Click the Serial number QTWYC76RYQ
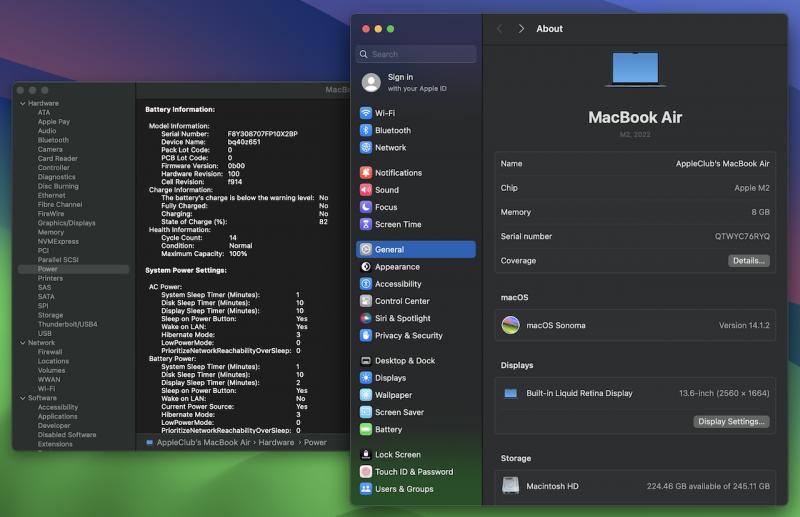Screen dimensions: 800x517 point(742,236)
